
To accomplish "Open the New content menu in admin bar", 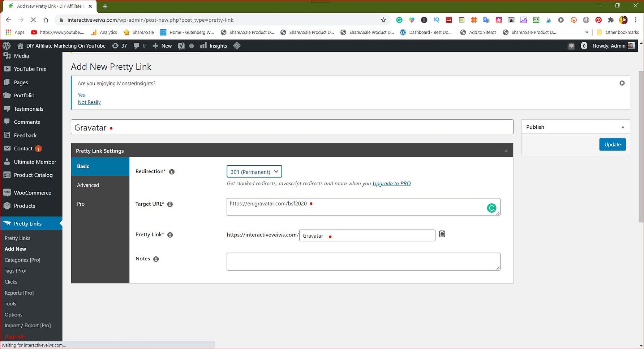I will pyautogui.click(x=162, y=46).
